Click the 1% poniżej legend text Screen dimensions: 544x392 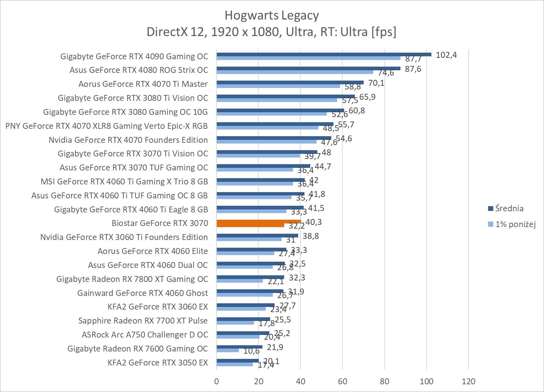pyautogui.click(x=515, y=224)
